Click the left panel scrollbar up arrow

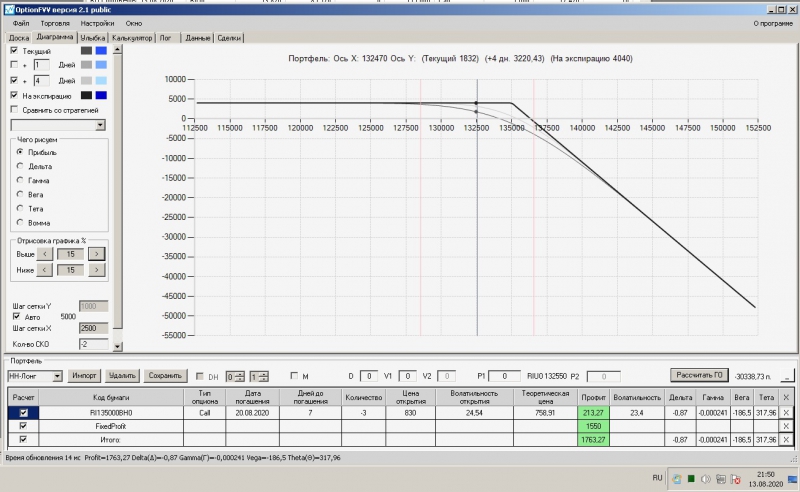click(117, 50)
